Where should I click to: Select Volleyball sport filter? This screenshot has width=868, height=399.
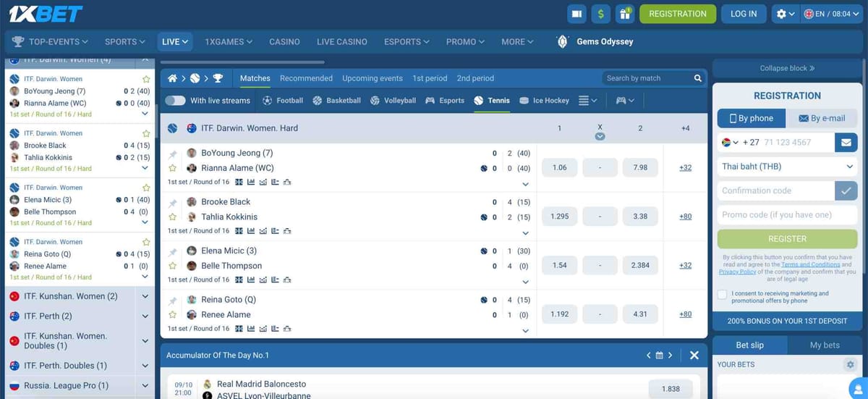[393, 101]
